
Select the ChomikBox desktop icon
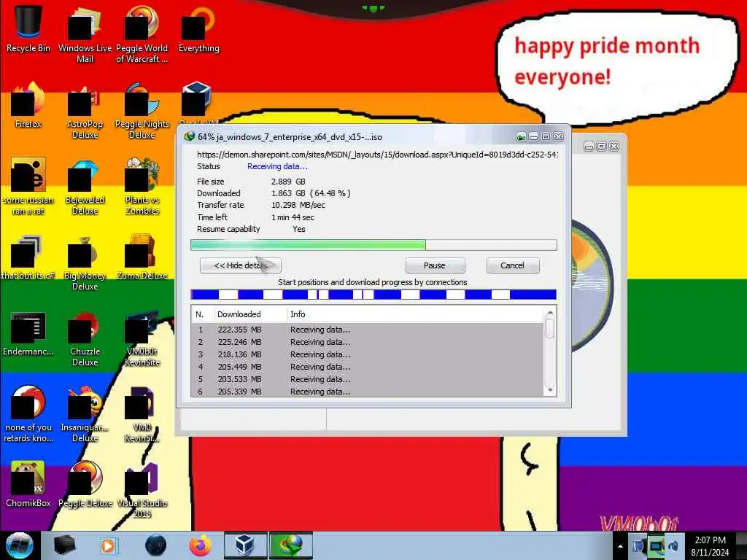(28, 484)
